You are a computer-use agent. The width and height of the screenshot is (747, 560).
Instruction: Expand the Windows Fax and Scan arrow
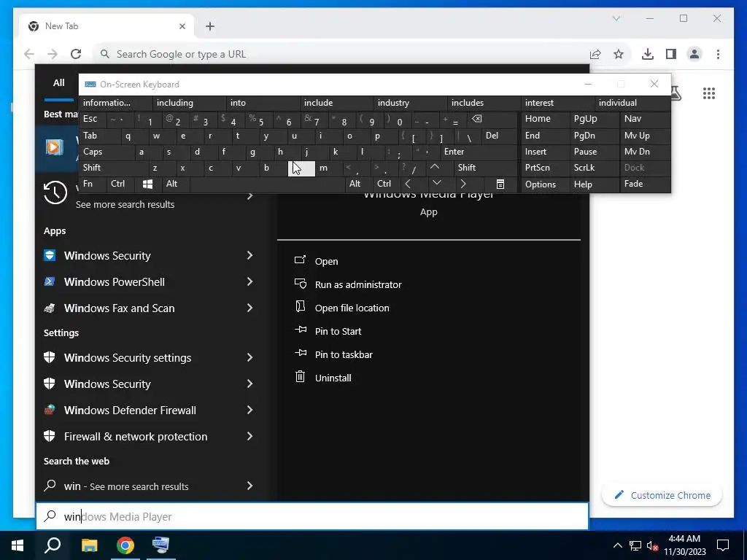pos(249,308)
